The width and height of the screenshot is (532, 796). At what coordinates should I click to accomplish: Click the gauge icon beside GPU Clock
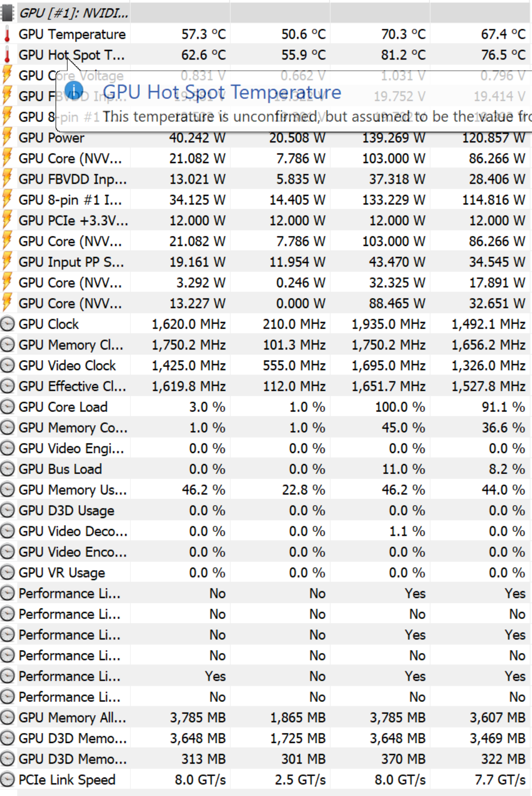pos(7,324)
